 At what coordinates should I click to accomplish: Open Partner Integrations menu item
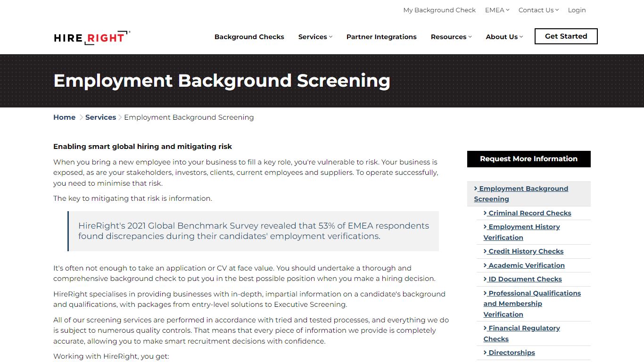coord(381,37)
